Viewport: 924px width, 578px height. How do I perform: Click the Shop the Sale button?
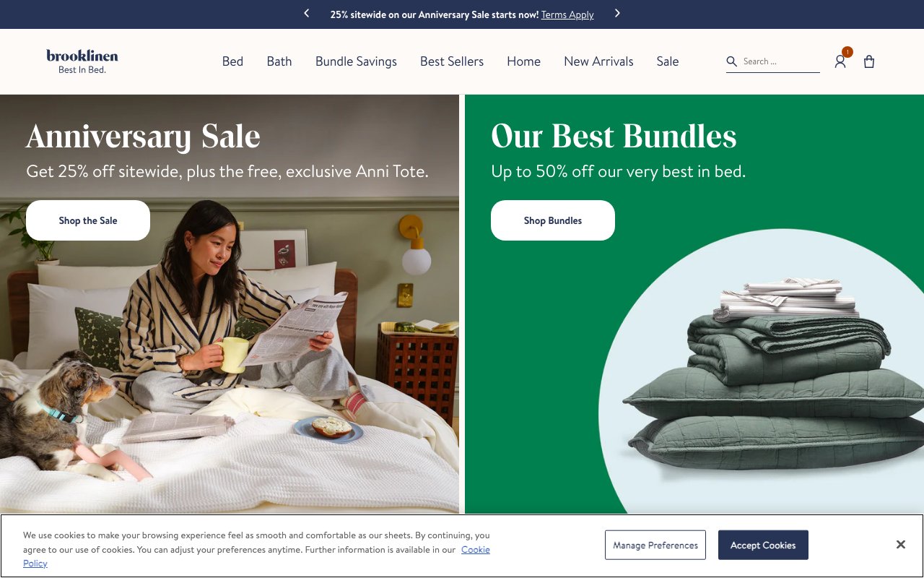coord(88,220)
